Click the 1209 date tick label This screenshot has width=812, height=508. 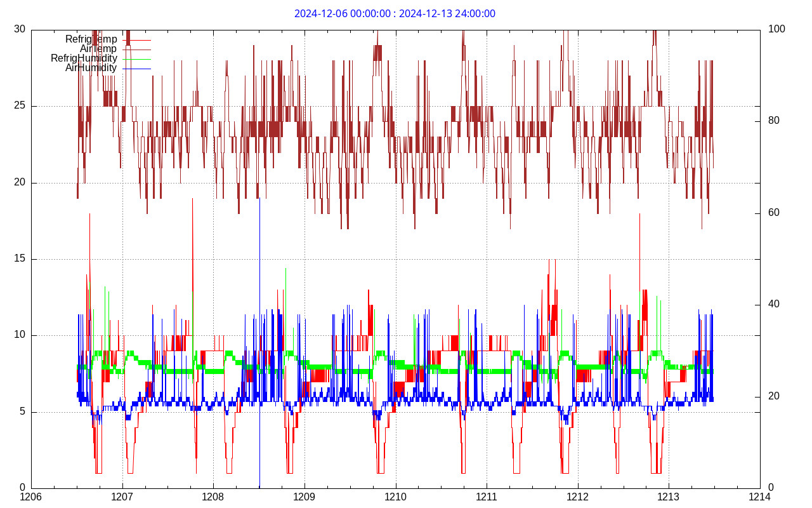[x=304, y=497]
